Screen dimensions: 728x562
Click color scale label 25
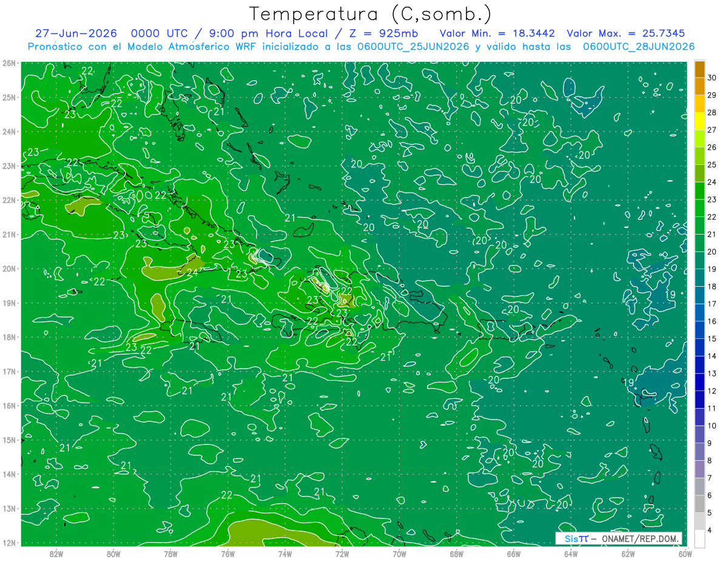712,165
